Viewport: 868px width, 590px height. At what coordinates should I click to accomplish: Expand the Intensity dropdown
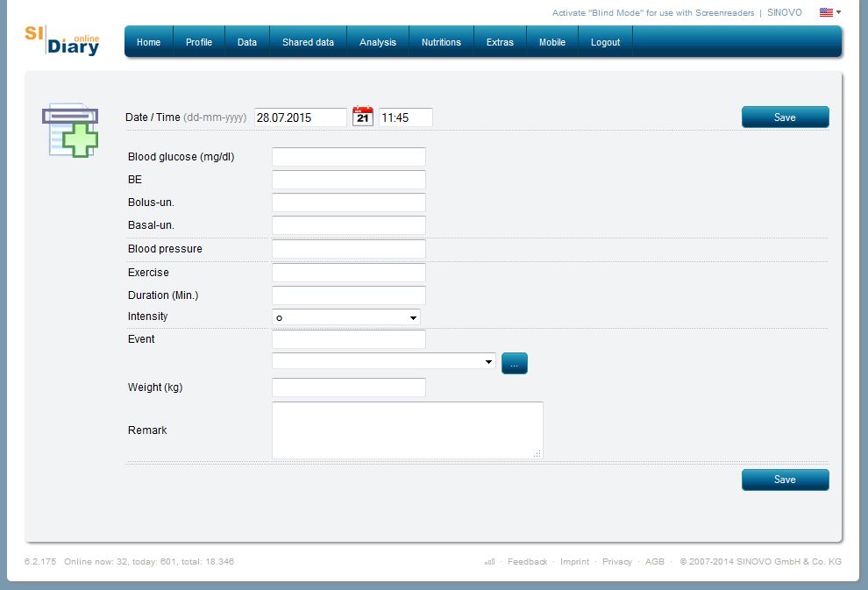pyautogui.click(x=346, y=317)
